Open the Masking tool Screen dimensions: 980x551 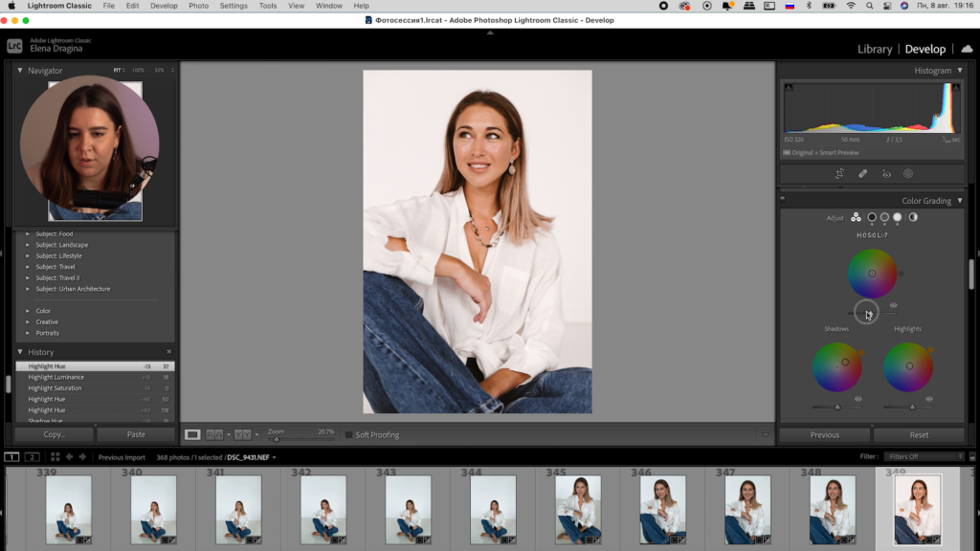tap(908, 174)
